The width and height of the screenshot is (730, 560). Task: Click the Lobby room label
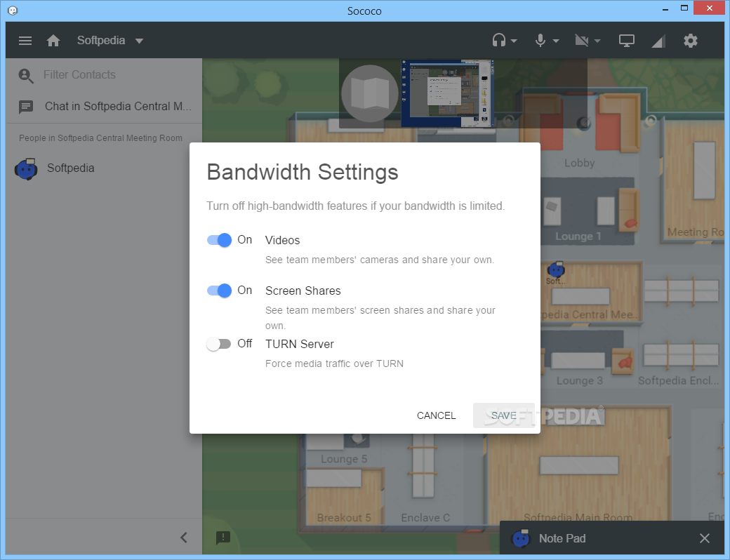click(580, 163)
